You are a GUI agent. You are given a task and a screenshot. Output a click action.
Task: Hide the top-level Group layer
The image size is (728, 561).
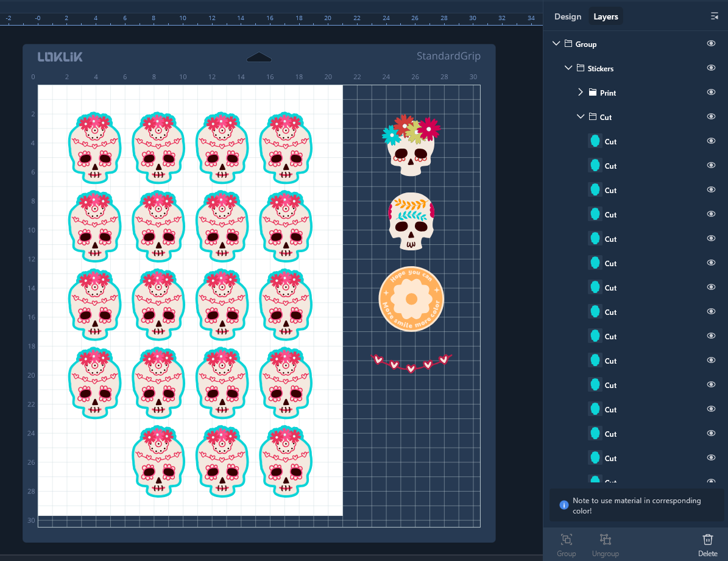point(711,44)
